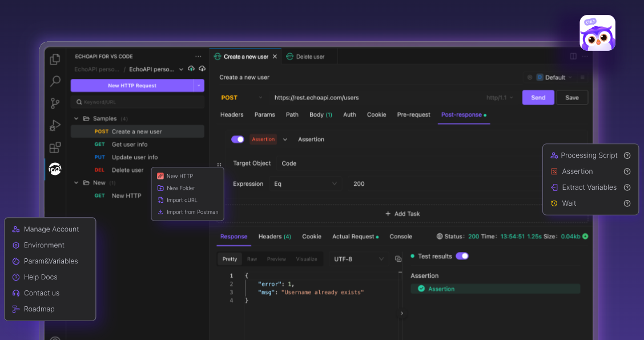Collapse the New folder
Viewport: 644px width, 340px height.
tap(76, 182)
